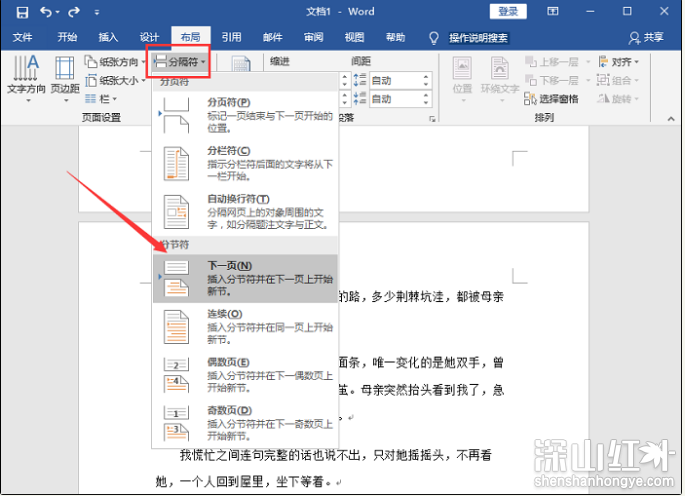The image size is (685, 496).
Task: Open the Orientation (纸张方向) dropdown
Action: (x=118, y=62)
